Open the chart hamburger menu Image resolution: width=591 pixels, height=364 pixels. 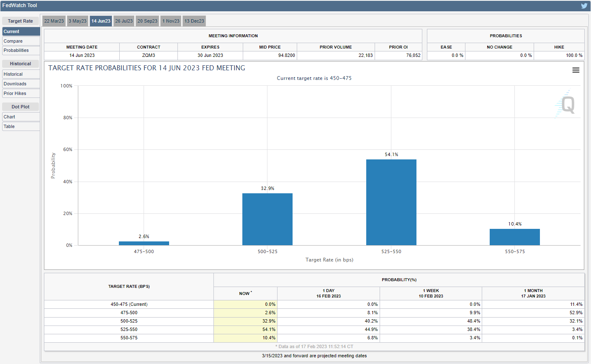[x=576, y=70]
